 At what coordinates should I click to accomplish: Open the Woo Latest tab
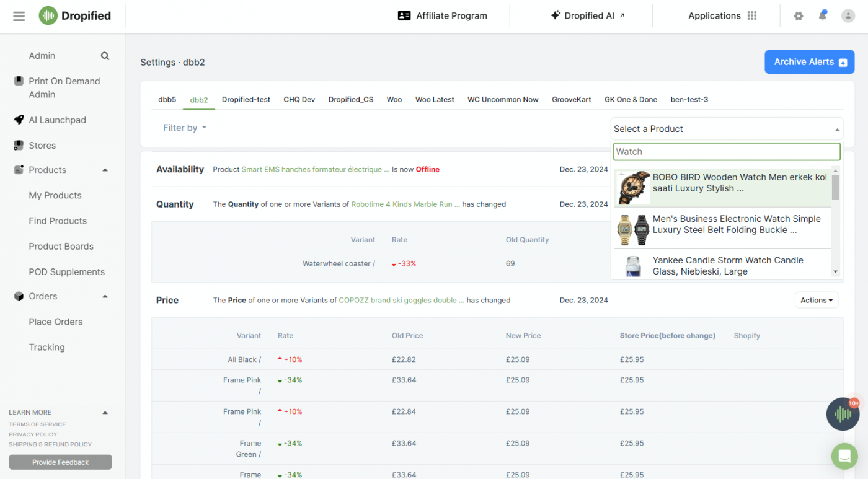[435, 100]
